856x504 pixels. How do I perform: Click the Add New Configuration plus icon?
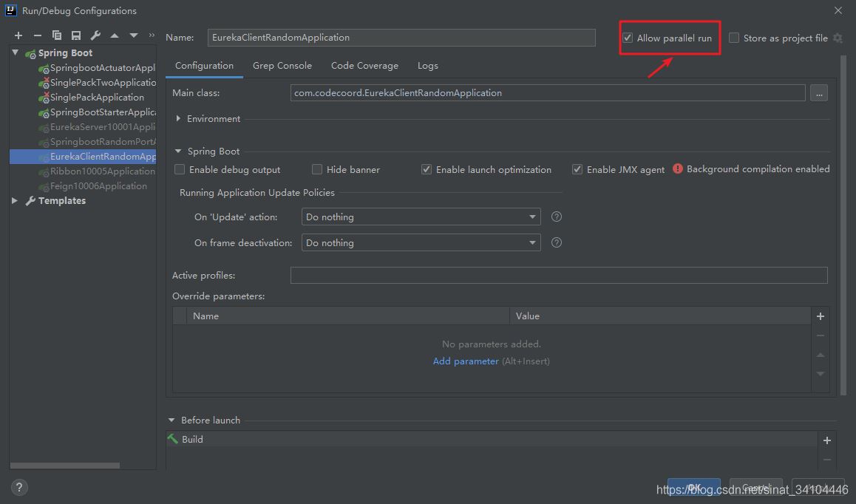click(18, 35)
